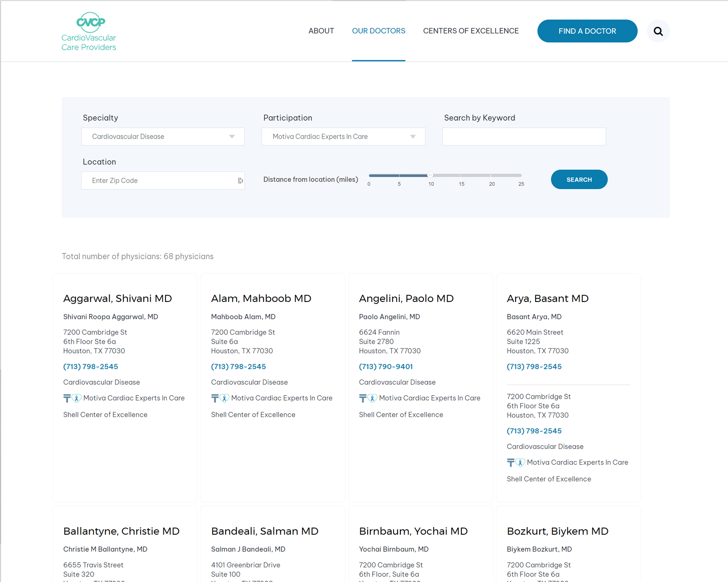
Task: Open Birnbaum, Yochai MD profile
Action: [x=414, y=531]
